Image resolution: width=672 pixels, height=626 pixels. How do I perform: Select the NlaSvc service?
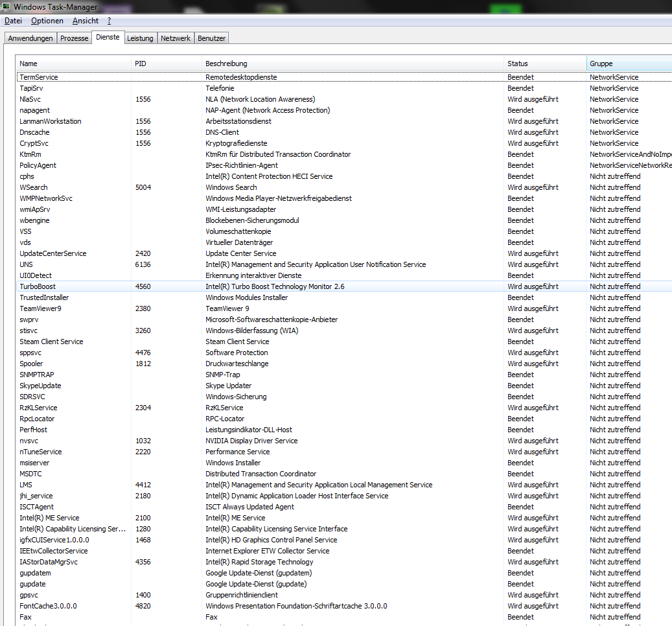(x=344, y=99)
